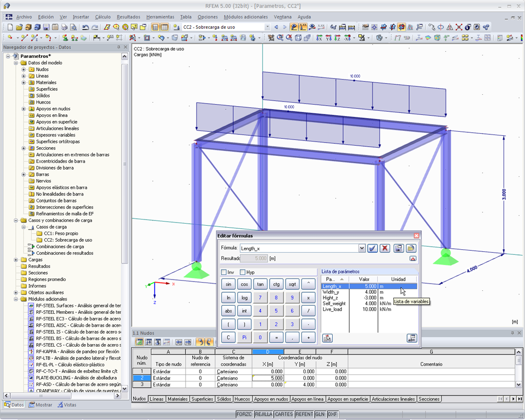Click the Undo icon in the toolbar
Viewport: 525px width, 420px height.
[85, 26]
